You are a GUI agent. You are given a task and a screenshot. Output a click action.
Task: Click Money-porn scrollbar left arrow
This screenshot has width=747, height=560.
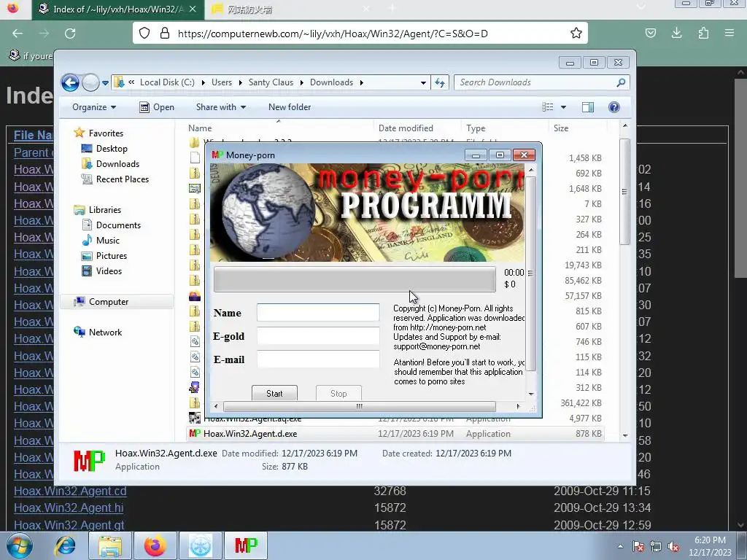pos(216,407)
